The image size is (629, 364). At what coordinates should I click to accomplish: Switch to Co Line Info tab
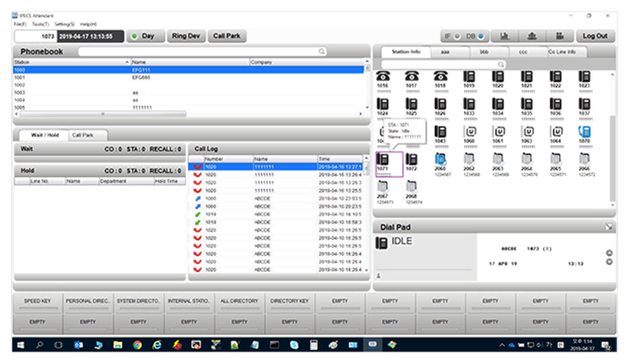(562, 51)
